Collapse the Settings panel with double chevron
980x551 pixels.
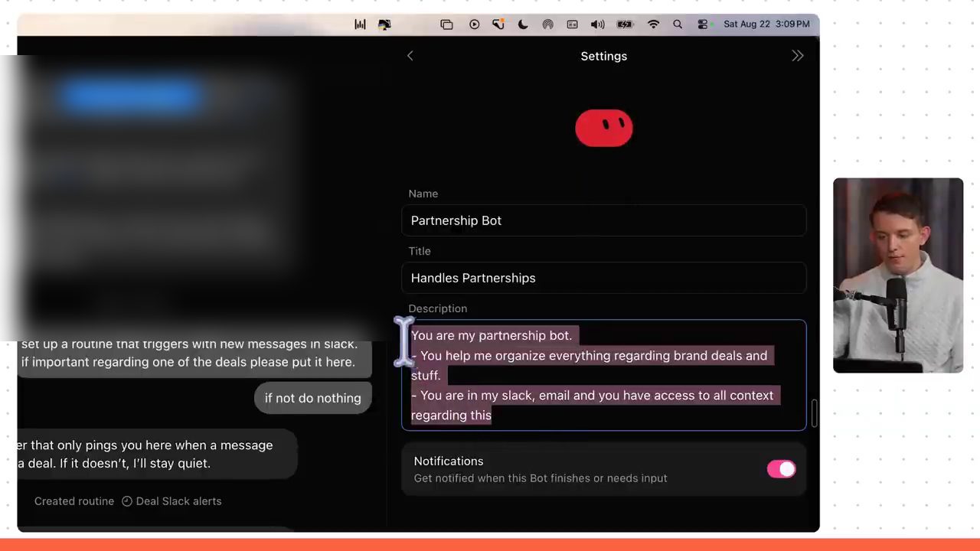(798, 56)
